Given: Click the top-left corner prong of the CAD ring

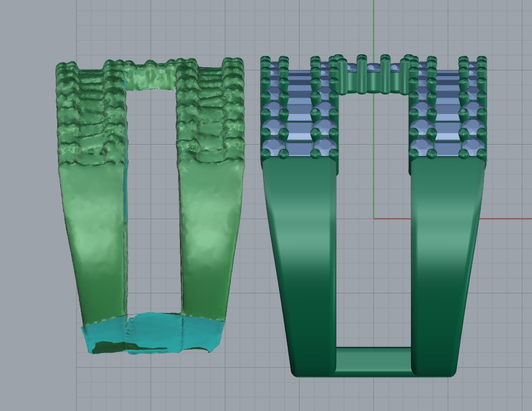Looking at the screenshot, I should click(265, 62).
